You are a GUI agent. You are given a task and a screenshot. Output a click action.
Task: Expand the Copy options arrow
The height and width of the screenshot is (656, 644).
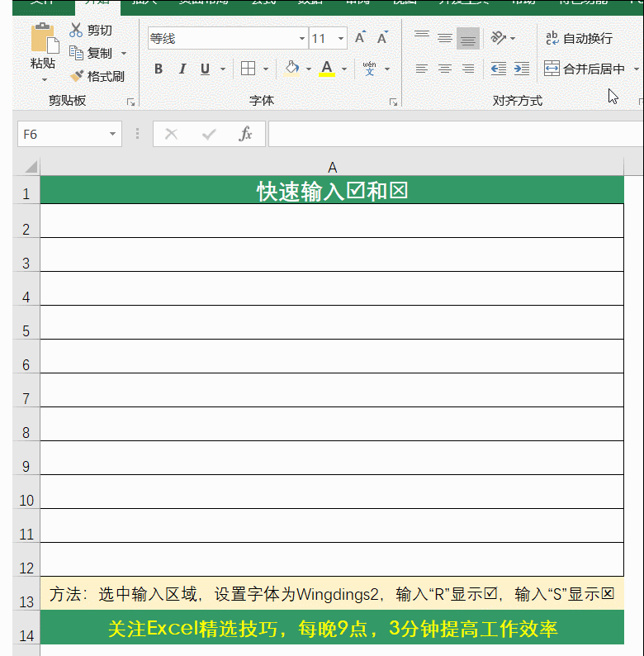click(124, 53)
